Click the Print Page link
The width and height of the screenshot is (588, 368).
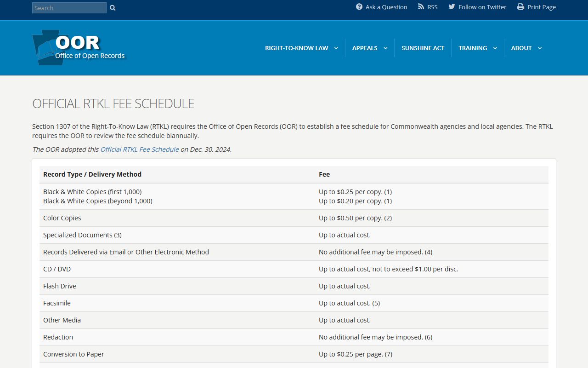tap(541, 7)
